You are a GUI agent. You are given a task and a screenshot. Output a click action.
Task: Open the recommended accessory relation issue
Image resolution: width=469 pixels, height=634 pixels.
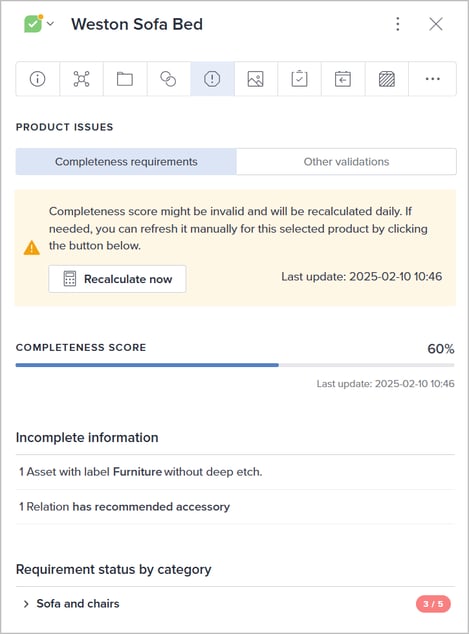coord(125,507)
